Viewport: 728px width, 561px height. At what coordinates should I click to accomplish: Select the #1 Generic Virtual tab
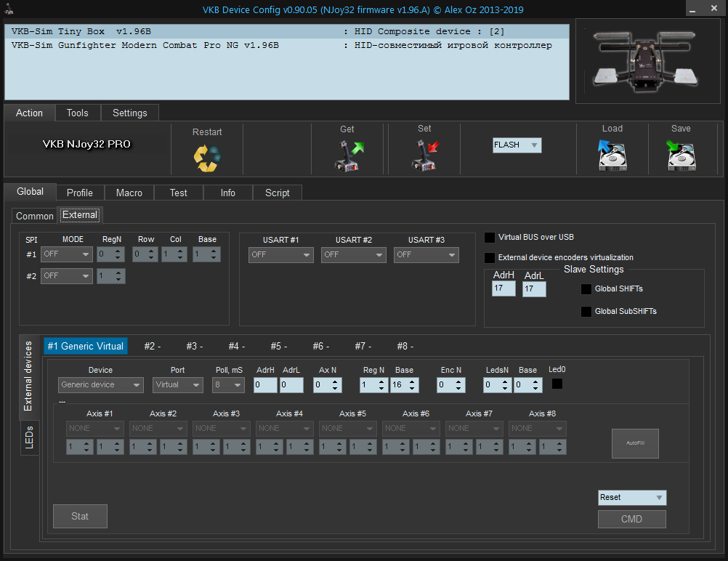click(x=86, y=346)
